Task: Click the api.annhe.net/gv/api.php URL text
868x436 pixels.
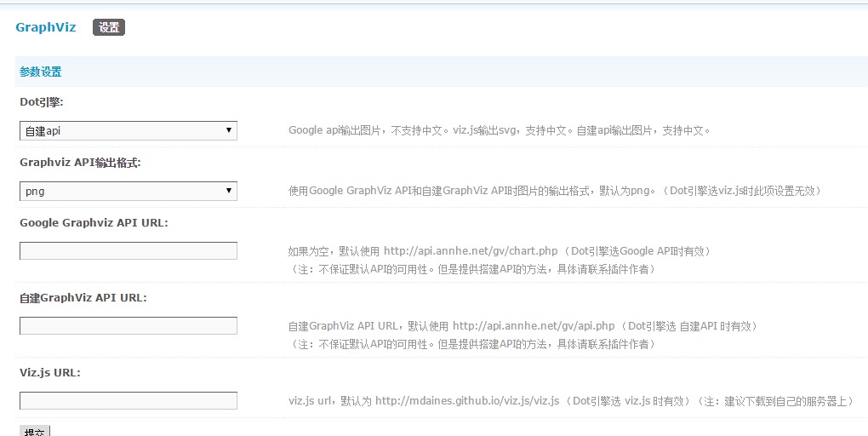Action: pyautogui.click(x=534, y=326)
